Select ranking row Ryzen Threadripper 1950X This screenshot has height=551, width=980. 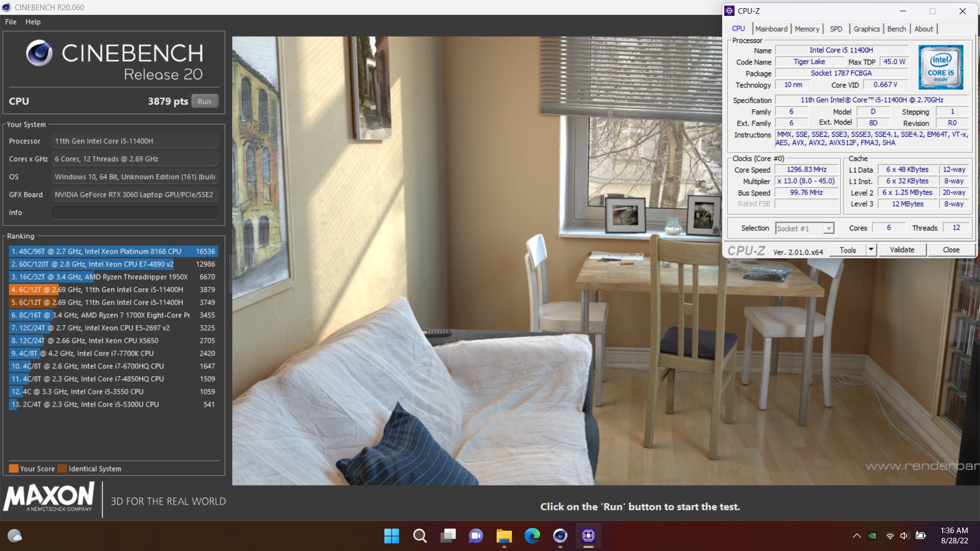click(x=113, y=277)
